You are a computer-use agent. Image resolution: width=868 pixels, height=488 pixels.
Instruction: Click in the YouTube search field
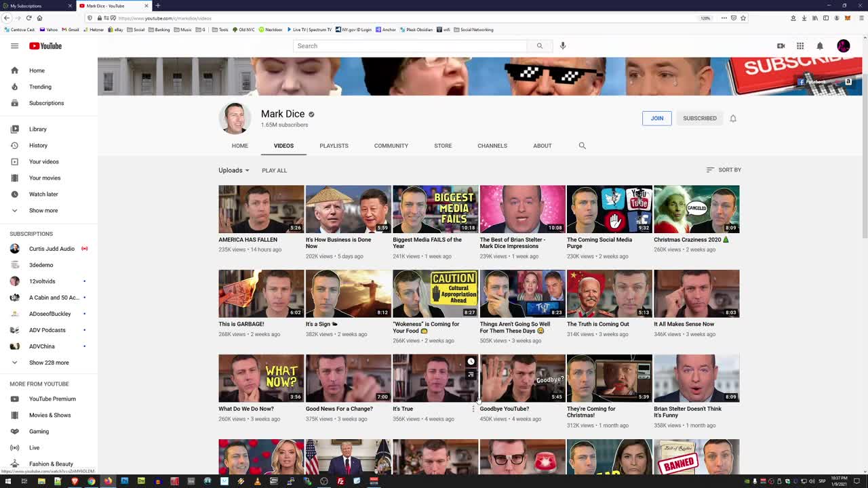tap(410, 46)
